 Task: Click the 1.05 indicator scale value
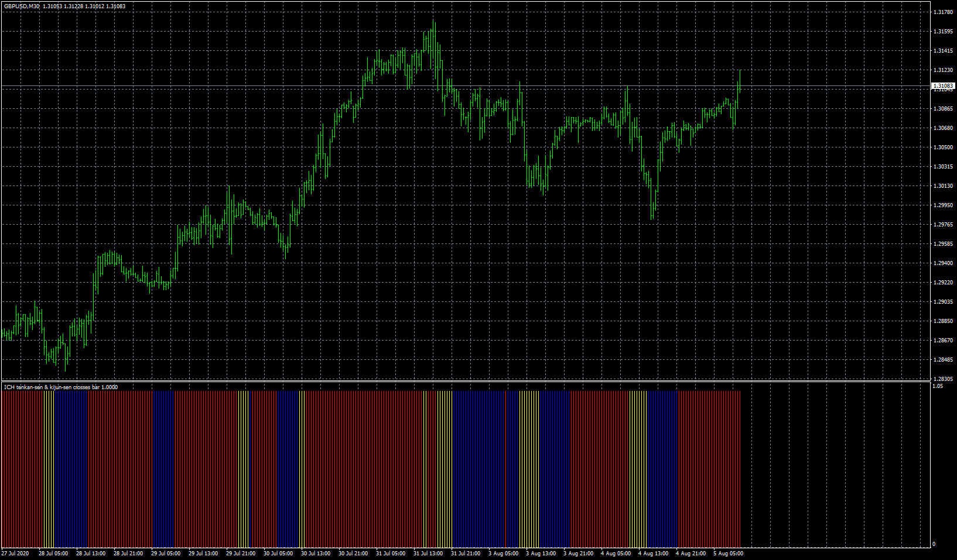[x=938, y=386]
